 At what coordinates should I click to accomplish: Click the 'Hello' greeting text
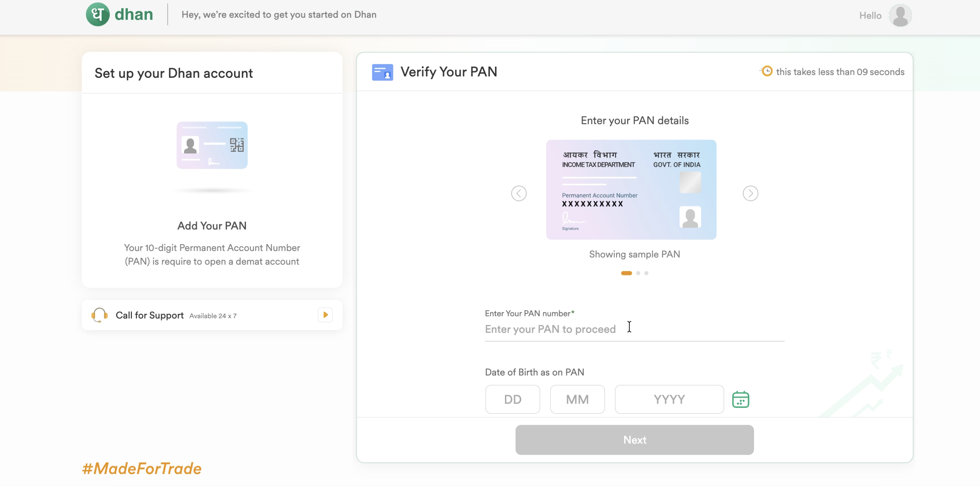pyautogui.click(x=870, y=16)
